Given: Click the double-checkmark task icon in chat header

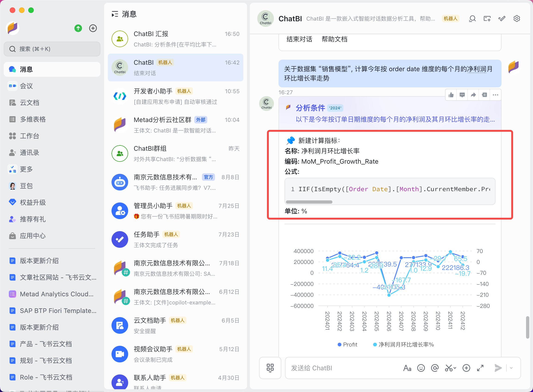Looking at the screenshot, I should [x=502, y=18].
